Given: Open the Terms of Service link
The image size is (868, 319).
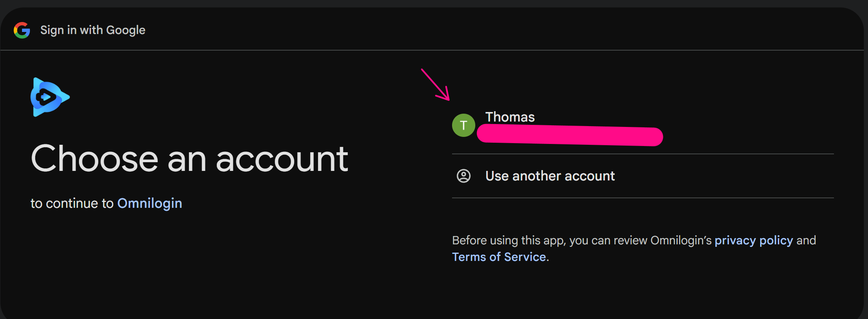Looking at the screenshot, I should pyautogui.click(x=499, y=257).
